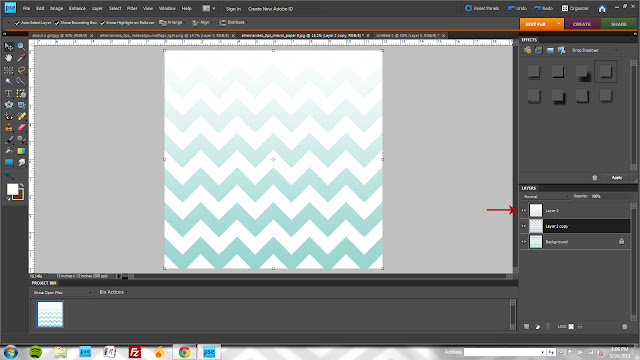Expand the Edit Full mode dropdown arrow

(x=559, y=24)
